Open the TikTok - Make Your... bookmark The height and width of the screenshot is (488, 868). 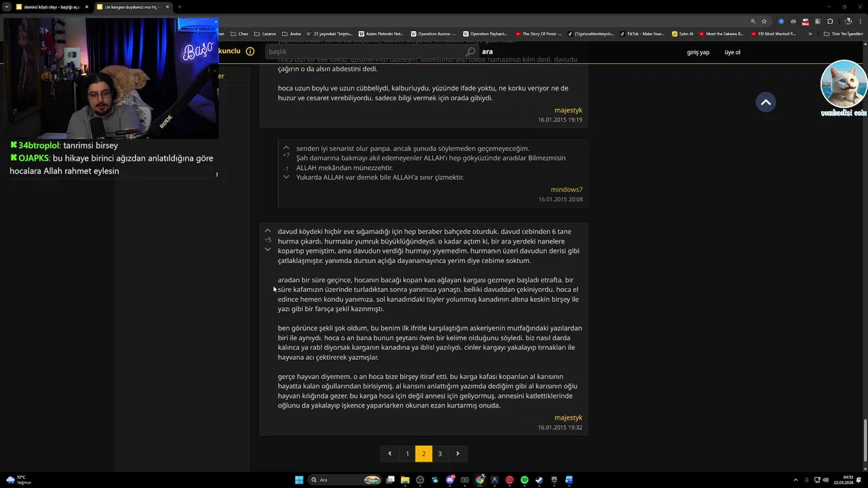click(642, 34)
